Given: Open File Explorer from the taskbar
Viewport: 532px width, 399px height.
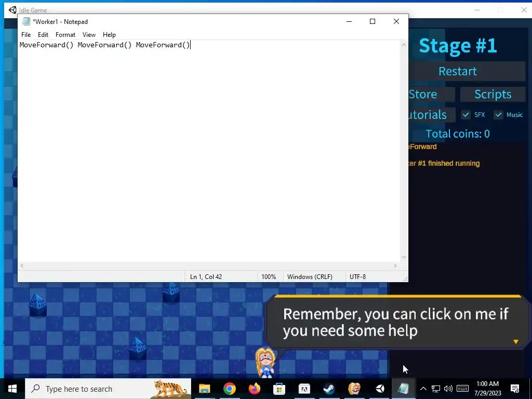Looking at the screenshot, I should point(204,389).
